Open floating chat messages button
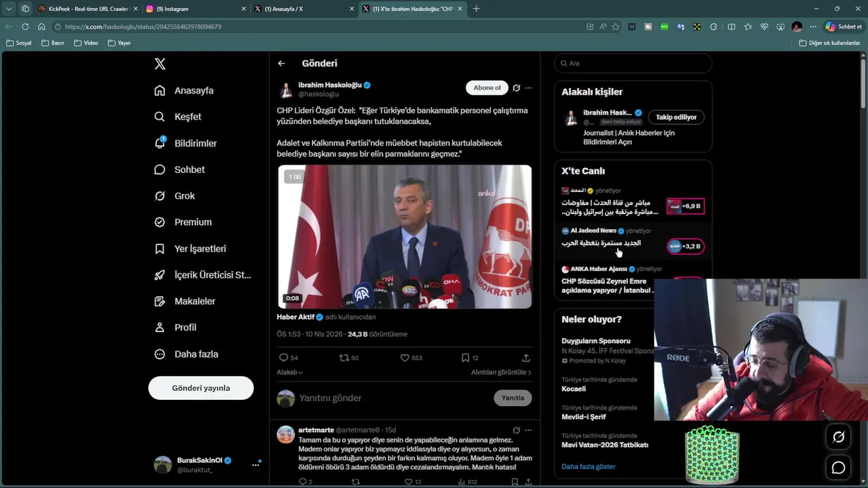The image size is (868, 488). pos(839,468)
